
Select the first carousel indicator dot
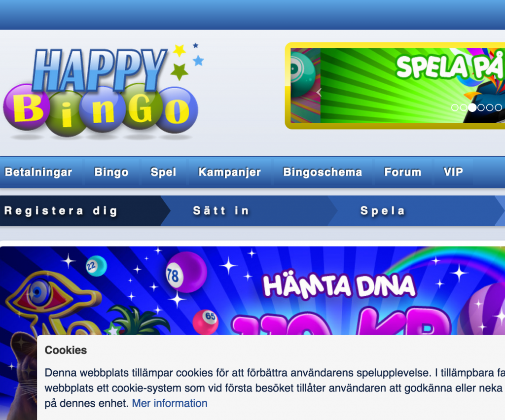455,107
